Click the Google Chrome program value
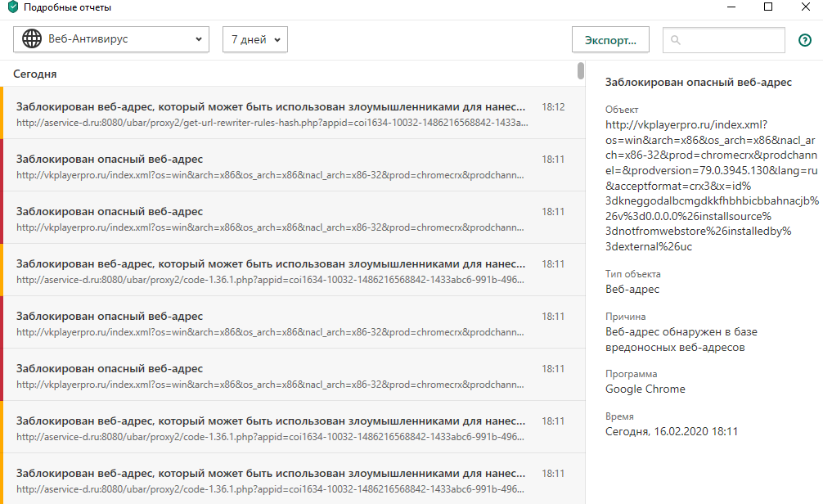The height and width of the screenshot is (504, 823). click(x=645, y=389)
